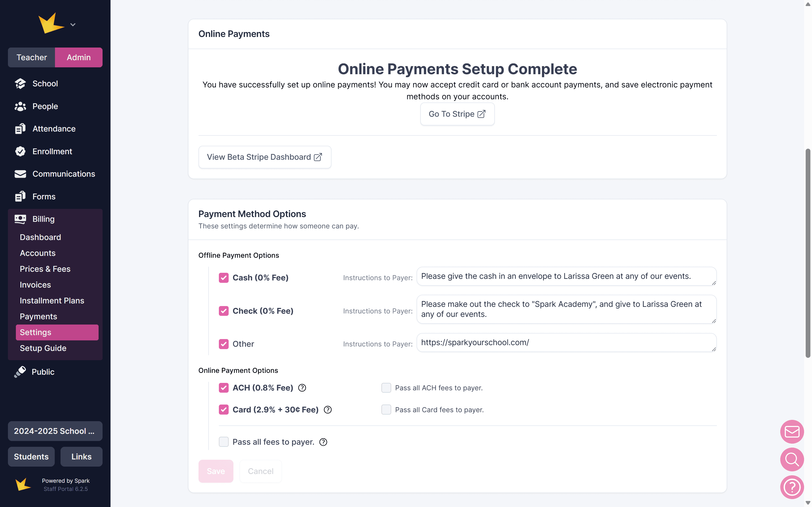The height and width of the screenshot is (507, 812).
Task: Click the pink help question-mark bubble
Action: (792, 487)
